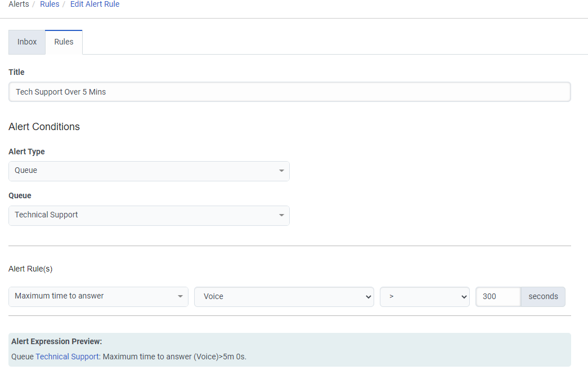The width and height of the screenshot is (588, 383).
Task: Open the rule metric dropdown Maximum time to answer
Action: [98, 296]
